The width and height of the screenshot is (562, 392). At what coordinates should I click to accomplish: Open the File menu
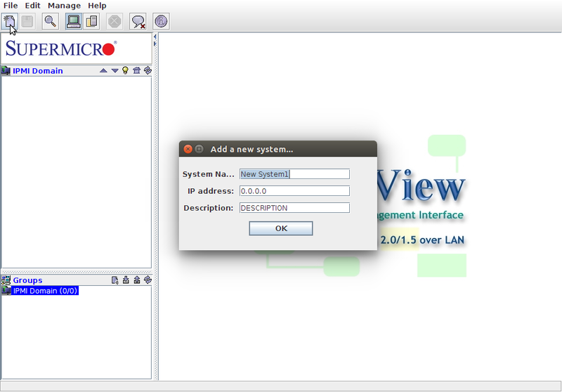(11, 6)
